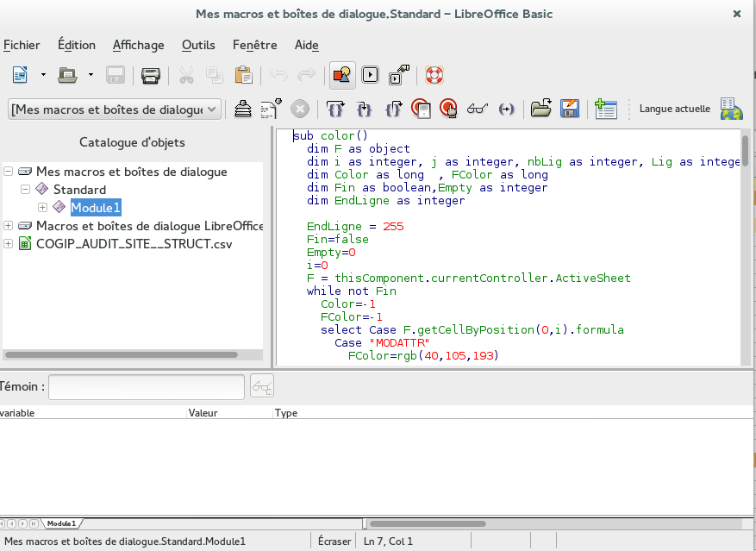The image size is (756, 551).
Task: Click the Écraser status bar field
Action: pos(334,542)
